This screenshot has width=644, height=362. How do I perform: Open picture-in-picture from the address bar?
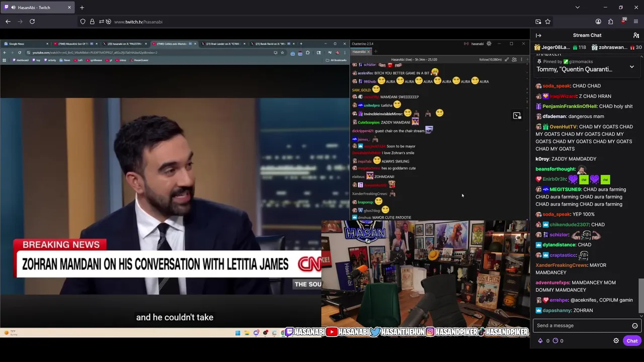(x=538, y=22)
